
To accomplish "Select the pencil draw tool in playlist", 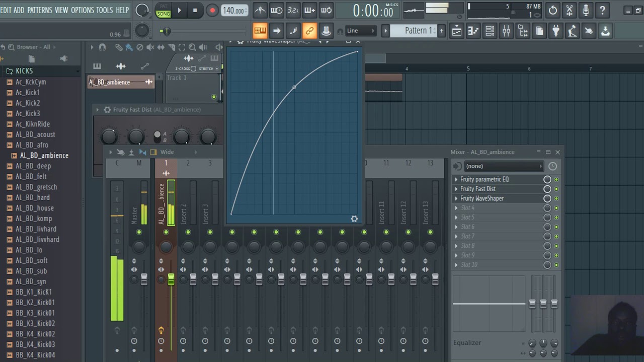I will pos(119,47).
